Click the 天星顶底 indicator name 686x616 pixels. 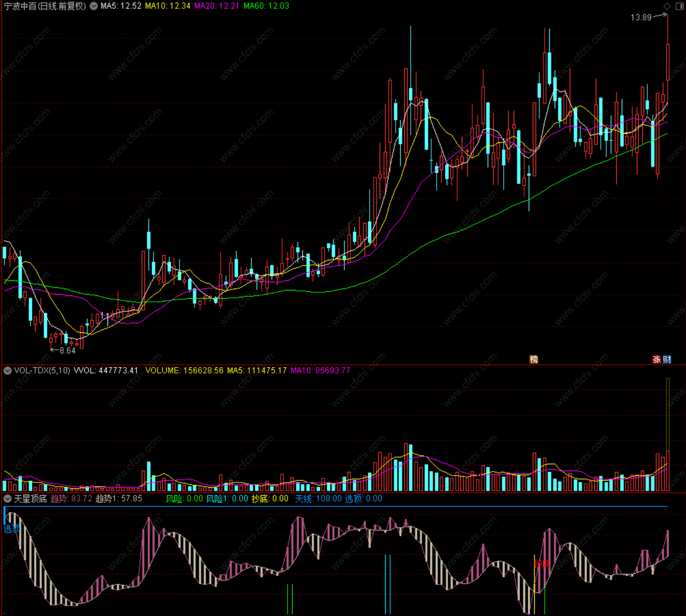[30, 498]
